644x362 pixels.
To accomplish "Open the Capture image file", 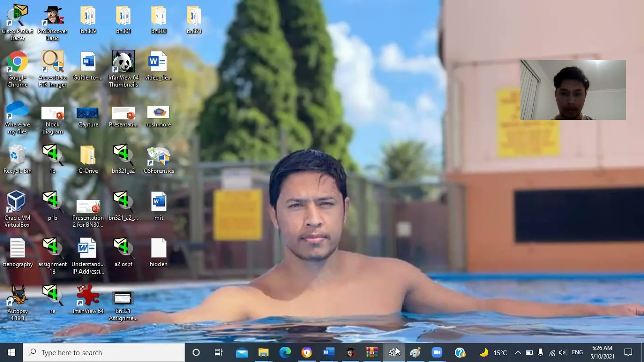I will 88,117.
